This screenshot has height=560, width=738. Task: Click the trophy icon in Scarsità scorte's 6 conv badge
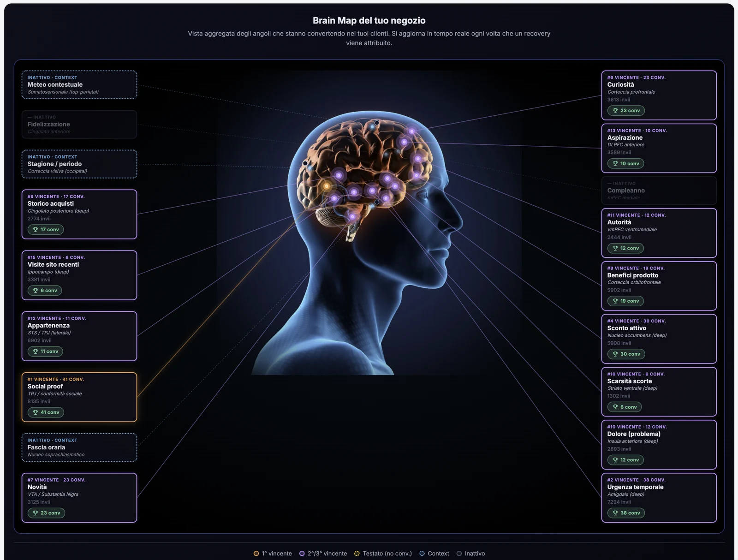pos(615,407)
